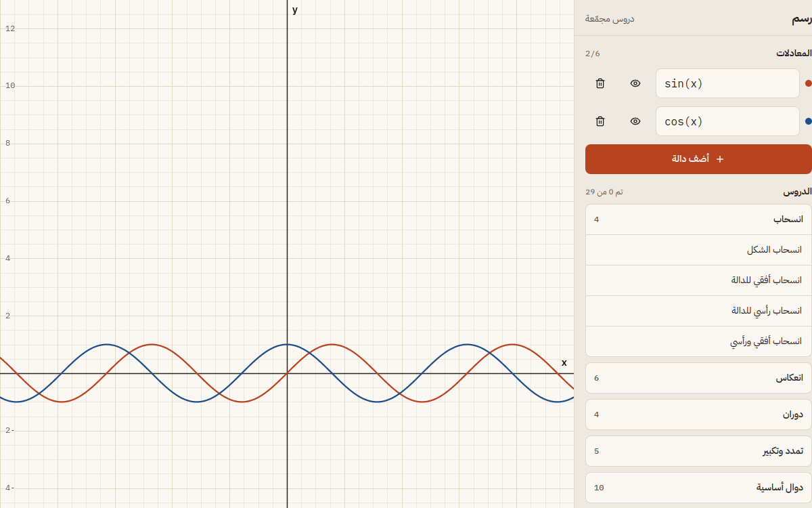Open the انسحاب رأسي للدالة lesson
This screenshot has width=812, height=508.
[x=698, y=311]
